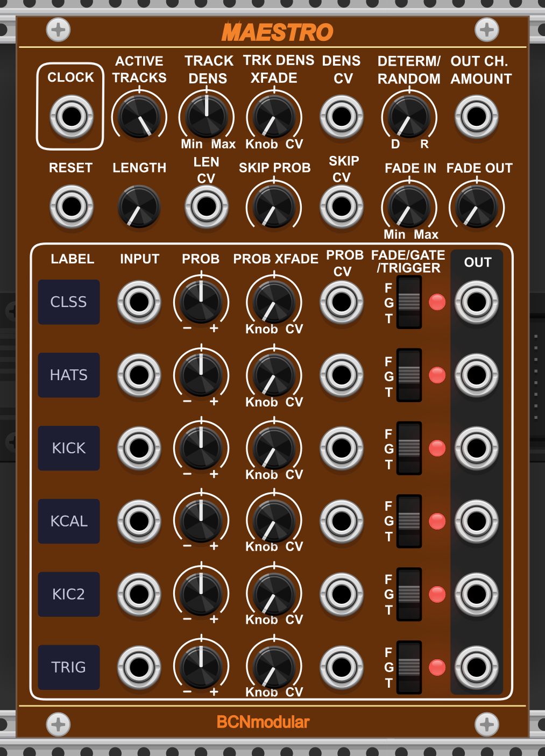Click the MAESTRO module title
The height and width of the screenshot is (756, 545).
[x=278, y=32]
